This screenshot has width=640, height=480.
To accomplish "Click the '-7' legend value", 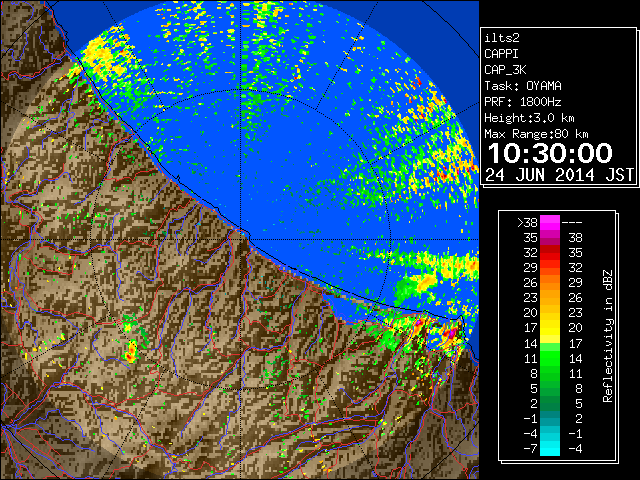I will pyautogui.click(x=530, y=449).
